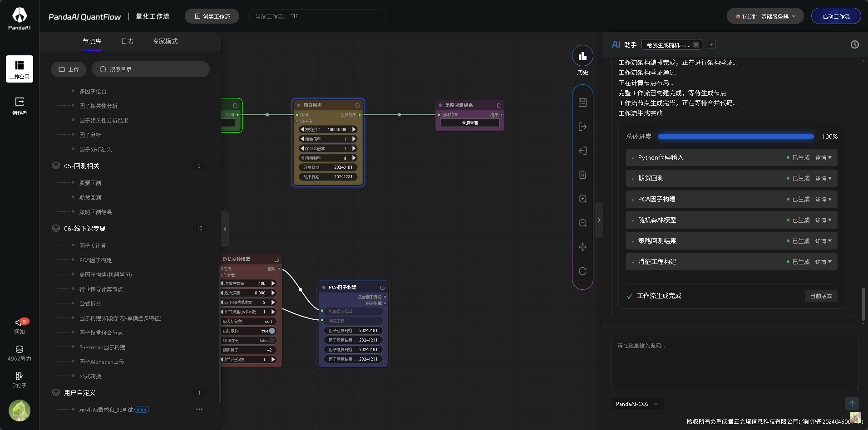Click the 开始日期 field in 期货回测 node

click(328, 167)
